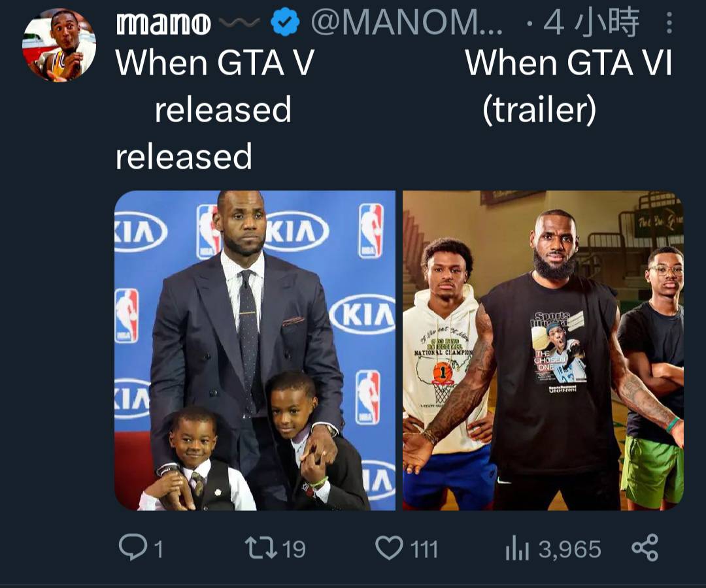Image resolution: width=706 pixels, height=588 pixels.
Task: Click the wavy line emoji beside mano
Action: click(239, 22)
